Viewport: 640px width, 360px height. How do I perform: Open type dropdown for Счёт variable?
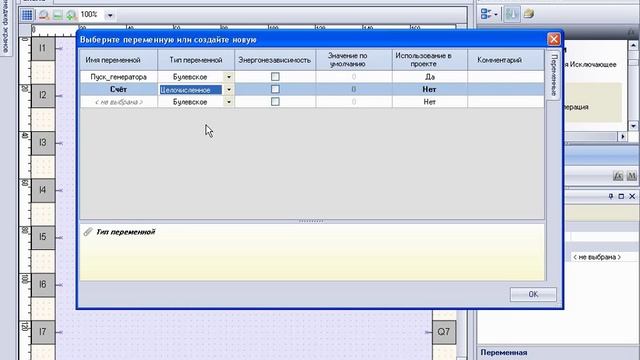[229, 89]
